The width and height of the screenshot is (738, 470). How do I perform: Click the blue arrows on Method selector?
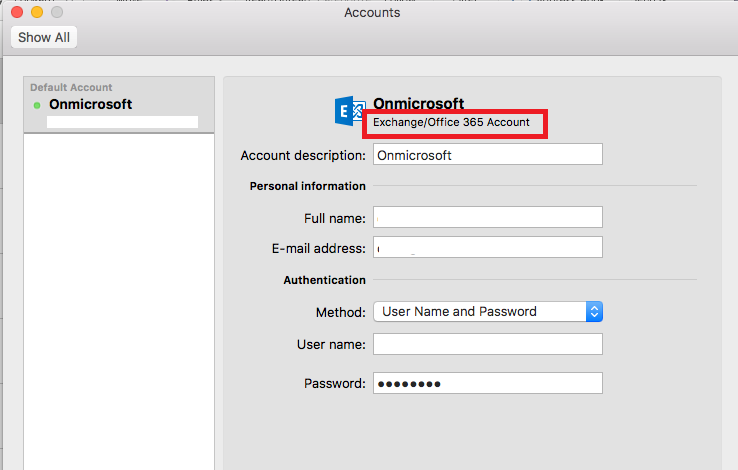click(x=594, y=311)
